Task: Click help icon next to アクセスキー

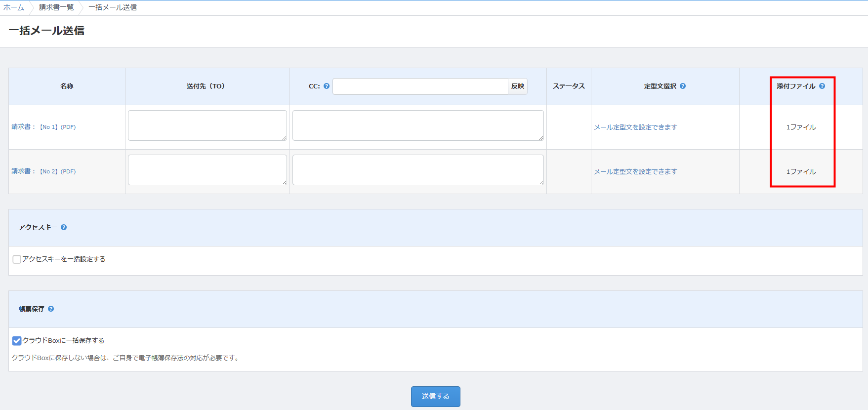Action: [64, 227]
